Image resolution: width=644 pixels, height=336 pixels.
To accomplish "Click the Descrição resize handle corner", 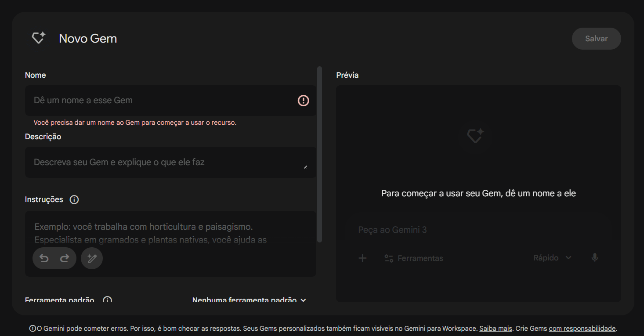I will (306, 167).
